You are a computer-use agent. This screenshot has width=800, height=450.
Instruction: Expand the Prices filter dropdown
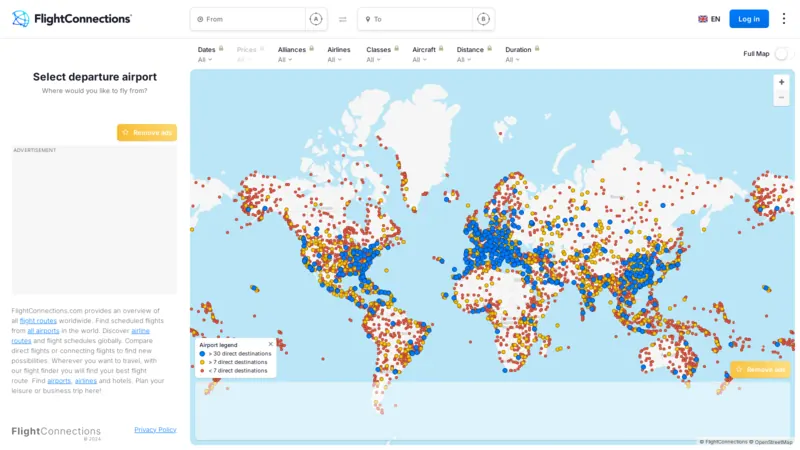pyautogui.click(x=244, y=60)
